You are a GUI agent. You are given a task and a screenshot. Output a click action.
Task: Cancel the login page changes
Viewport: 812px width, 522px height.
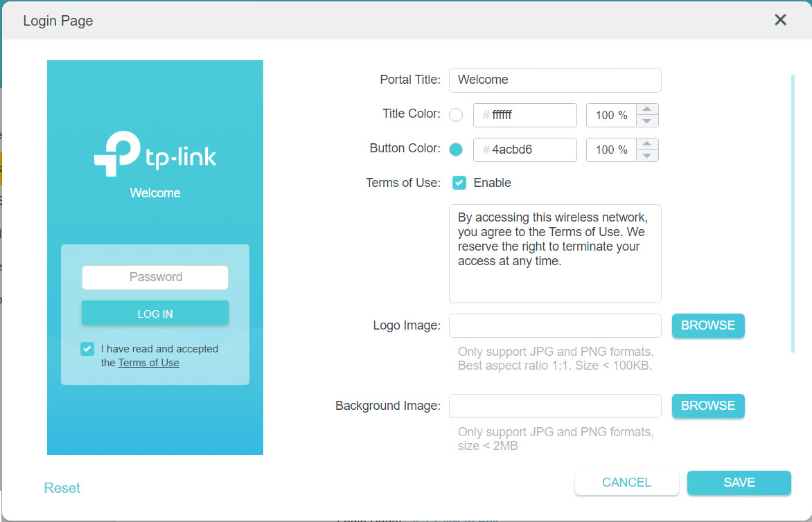(x=626, y=483)
